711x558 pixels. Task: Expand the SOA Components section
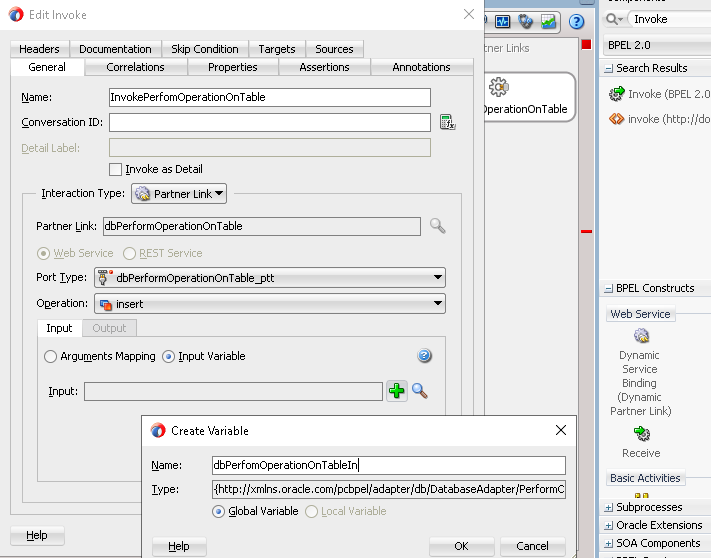(609, 543)
